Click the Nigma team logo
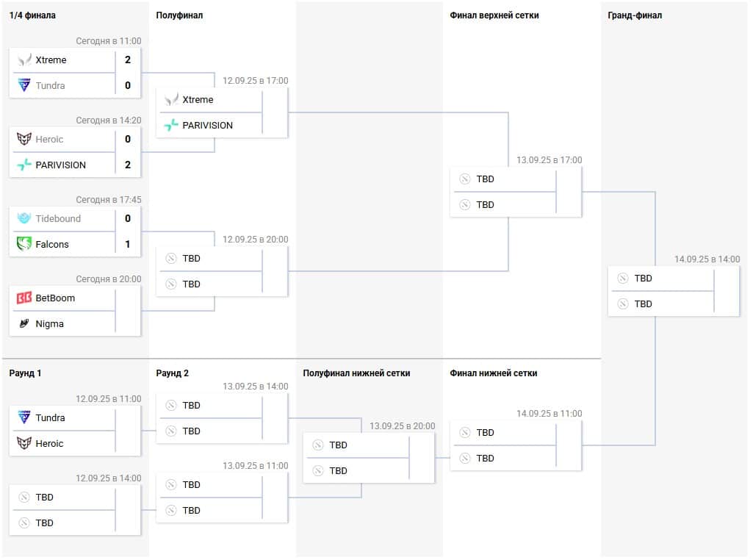The height and width of the screenshot is (560, 753). point(24,323)
